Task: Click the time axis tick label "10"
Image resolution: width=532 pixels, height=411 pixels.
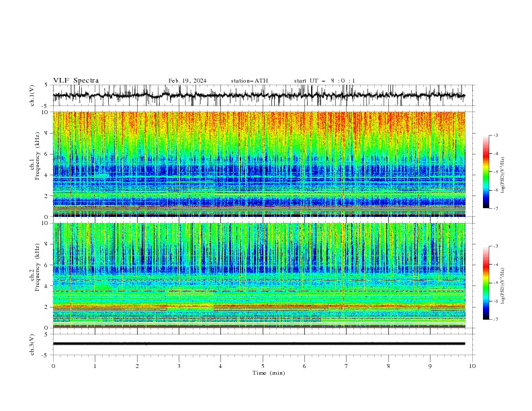Action: [x=472, y=366]
